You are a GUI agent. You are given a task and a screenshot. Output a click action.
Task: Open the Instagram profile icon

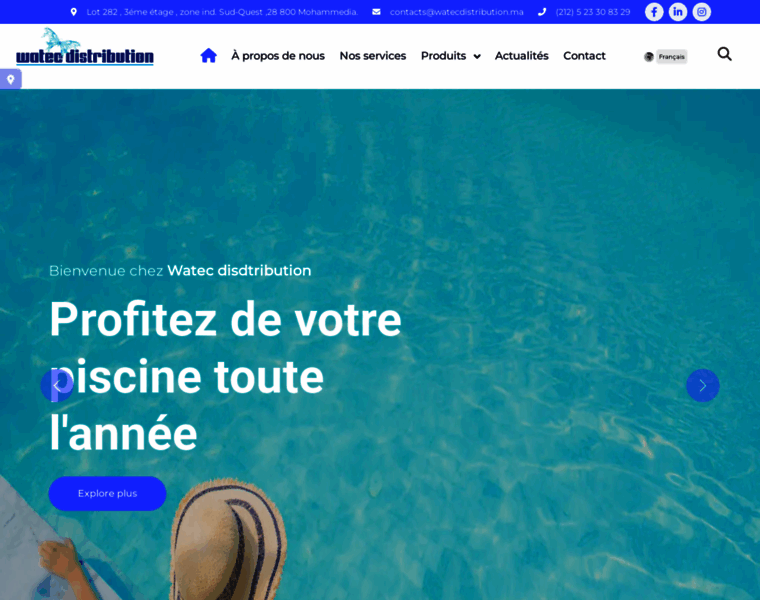701,12
